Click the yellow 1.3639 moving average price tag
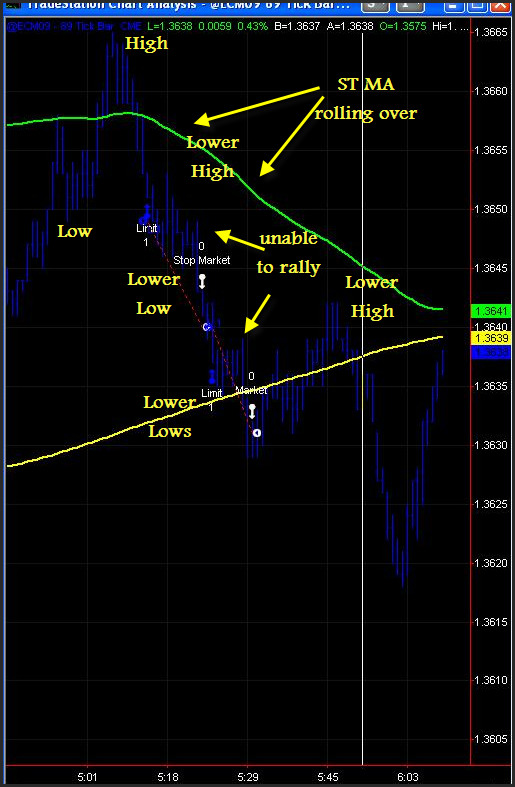The width and height of the screenshot is (515, 787). (x=493, y=338)
